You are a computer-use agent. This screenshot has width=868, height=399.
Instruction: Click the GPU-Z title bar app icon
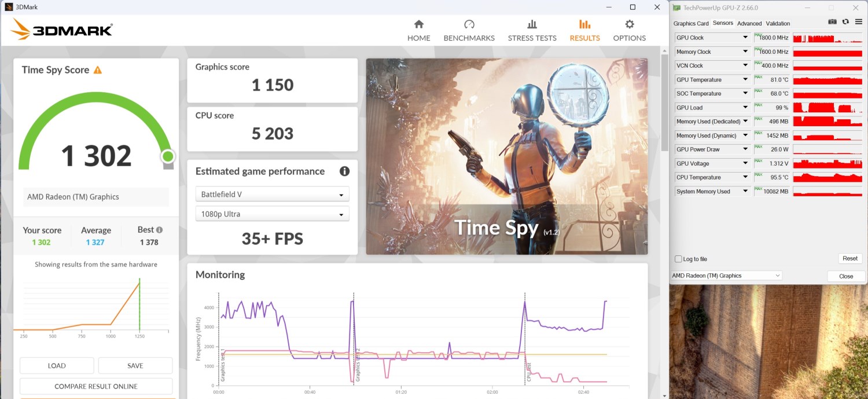pos(677,8)
